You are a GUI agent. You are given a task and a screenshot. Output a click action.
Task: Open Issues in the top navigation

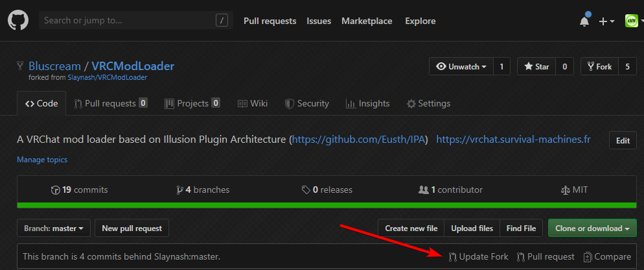point(319,21)
